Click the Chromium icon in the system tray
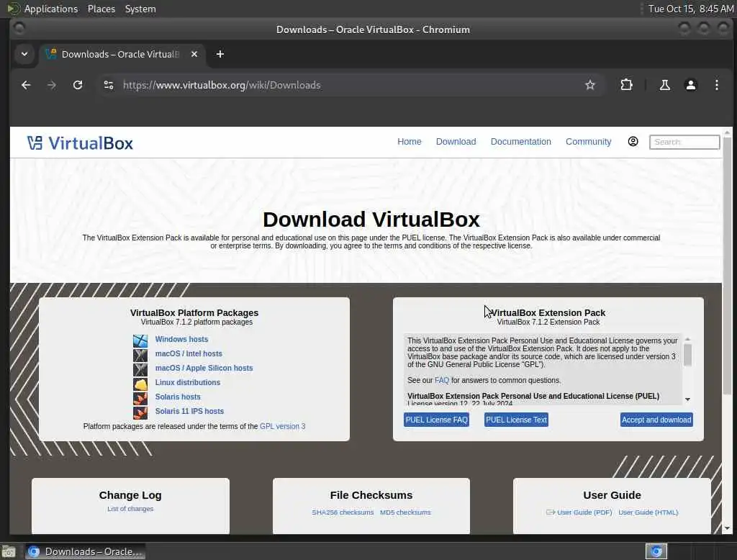The image size is (737, 560). coord(656,551)
